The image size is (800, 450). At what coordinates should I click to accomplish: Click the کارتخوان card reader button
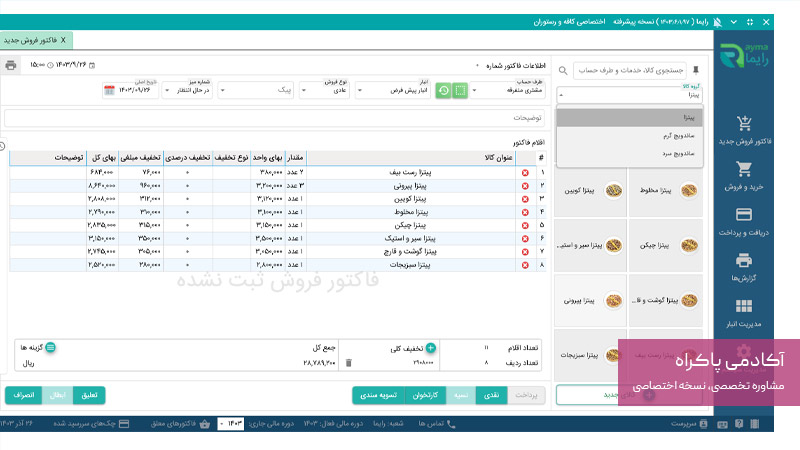pyautogui.click(x=426, y=395)
